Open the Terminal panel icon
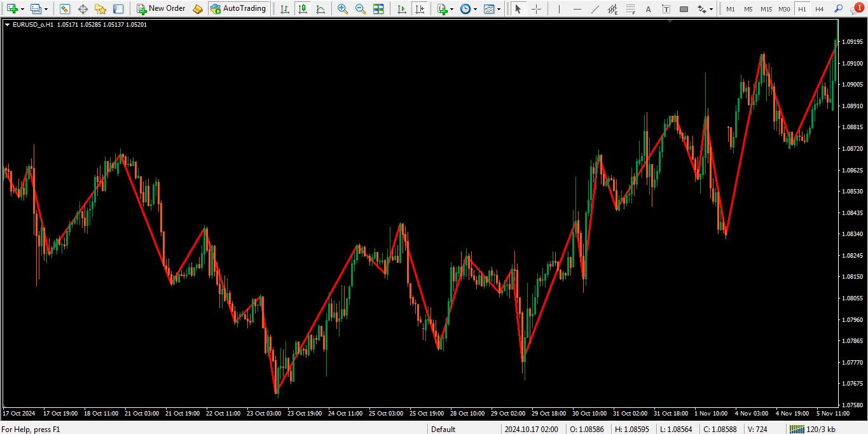868x434 pixels. coord(118,9)
